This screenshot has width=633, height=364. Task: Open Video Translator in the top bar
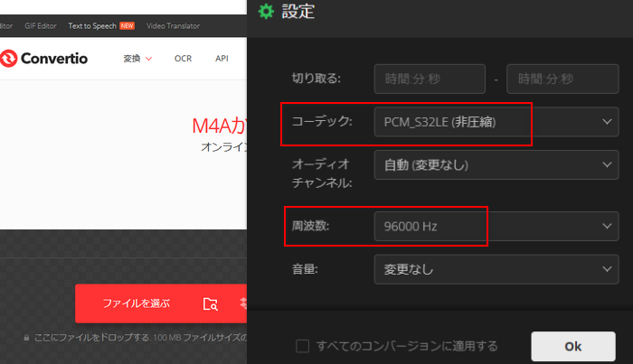(x=173, y=26)
